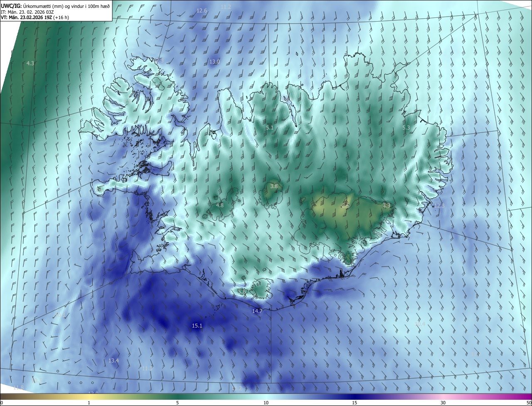Click the color scale tick labelled 30
Image resolution: width=532 pixels, height=406 pixels.
[x=443, y=403]
